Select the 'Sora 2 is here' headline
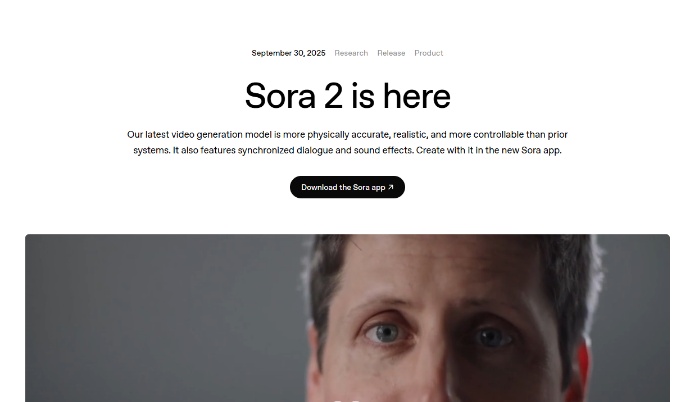 (x=348, y=95)
